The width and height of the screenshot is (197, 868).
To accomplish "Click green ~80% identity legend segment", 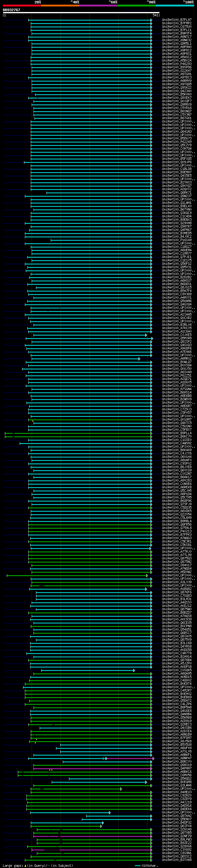I will click(137, 6).
